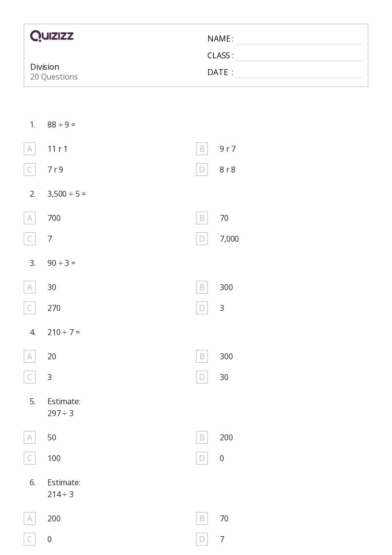Click the DATE blank line field

[x=299, y=73]
